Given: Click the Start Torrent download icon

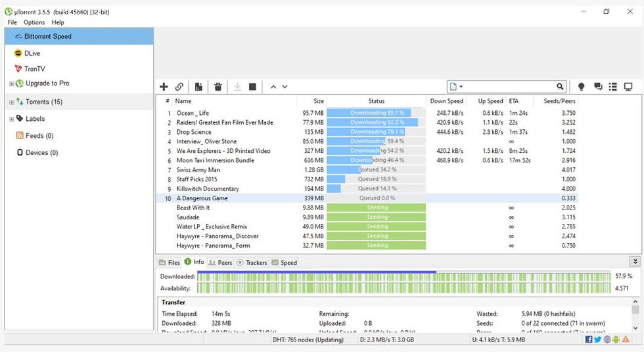Looking at the screenshot, I should [237, 87].
